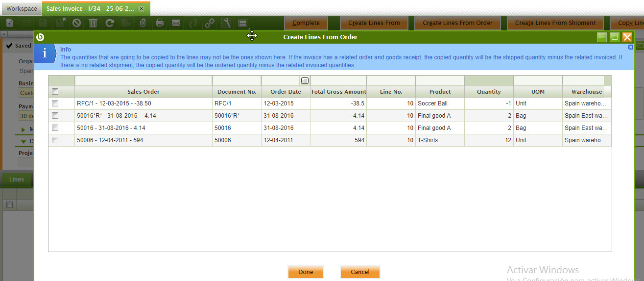
Task: Check the row for order 50006 T-Shirts
Action: tap(55, 140)
